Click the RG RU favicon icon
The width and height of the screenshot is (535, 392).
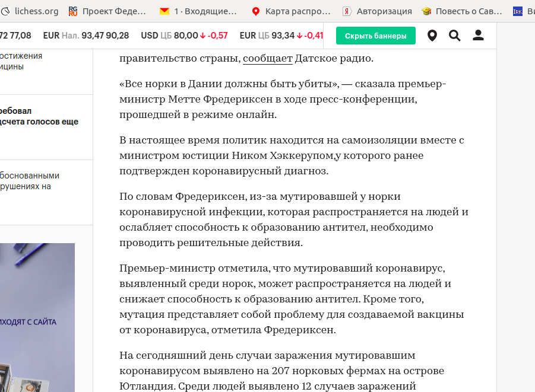point(73,11)
